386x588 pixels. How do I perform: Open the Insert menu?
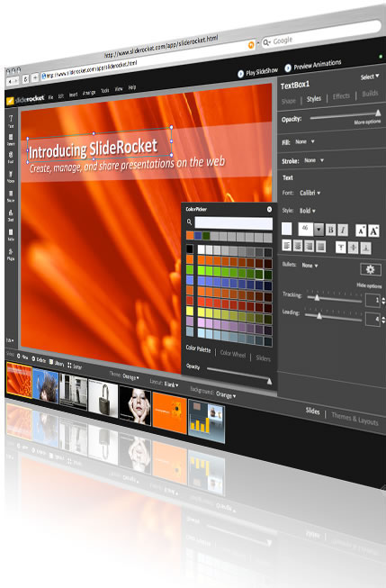pyautogui.click(x=73, y=95)
